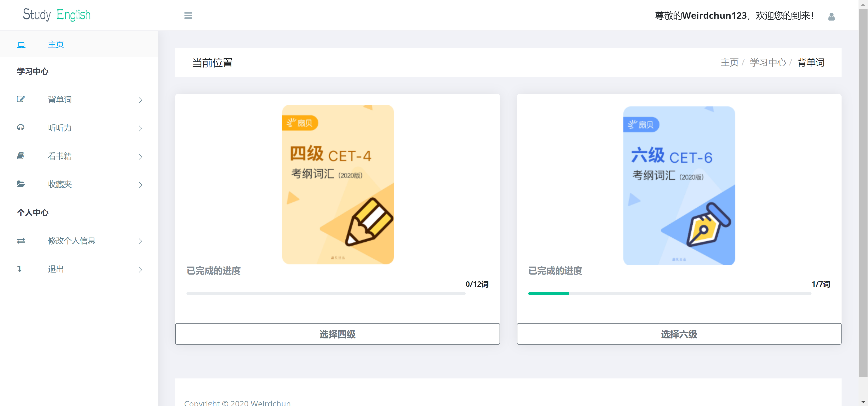Click the CET-6 green progress bar
Image resolution: width=868 pixels, height=406 pixels.
click(548, 294)
